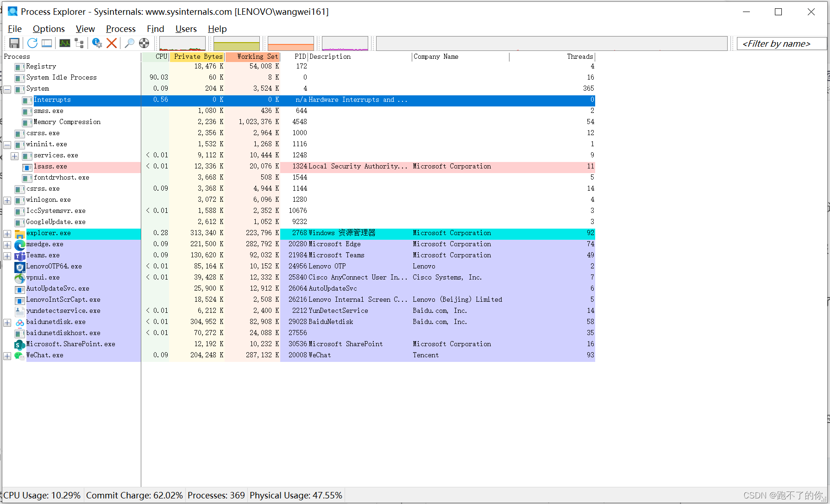
Task: Expand the WeChat.exe tree node
Action: pyautogui.click(x=7, y=356)
